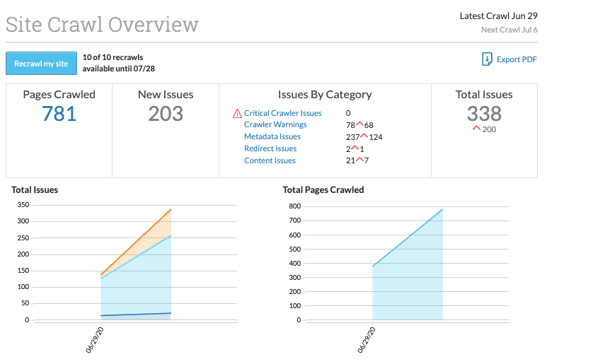Click the Export PDF text link
This screenshot has width=605, height=364.
coord(517,59)
